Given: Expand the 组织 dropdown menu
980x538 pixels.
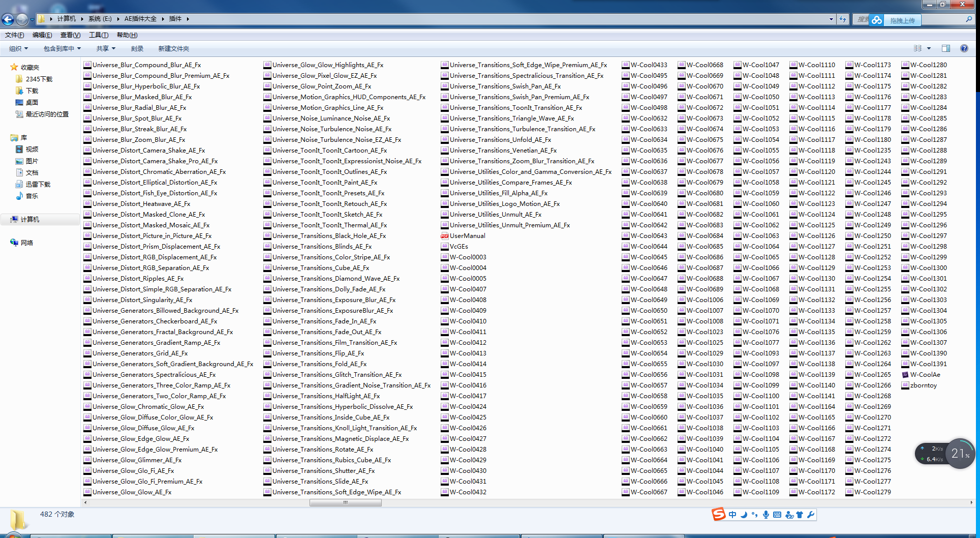Looking at the screenshot, I should pos(18,49).
